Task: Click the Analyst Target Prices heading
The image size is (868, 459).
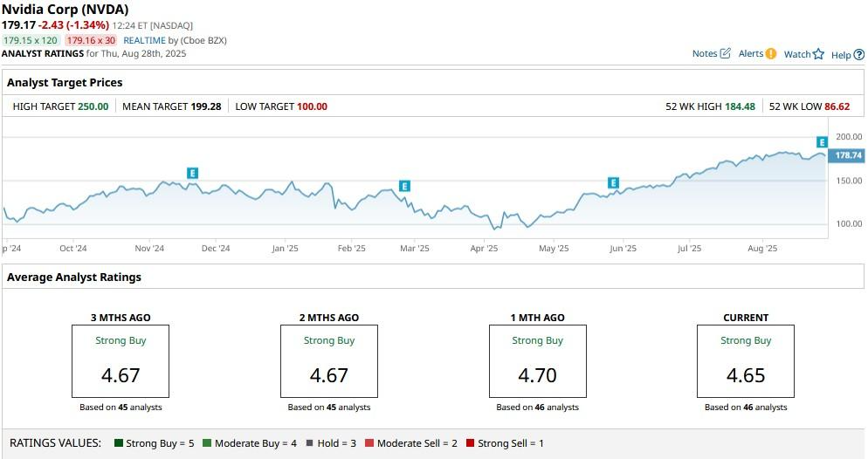Action: coord(65,82)
